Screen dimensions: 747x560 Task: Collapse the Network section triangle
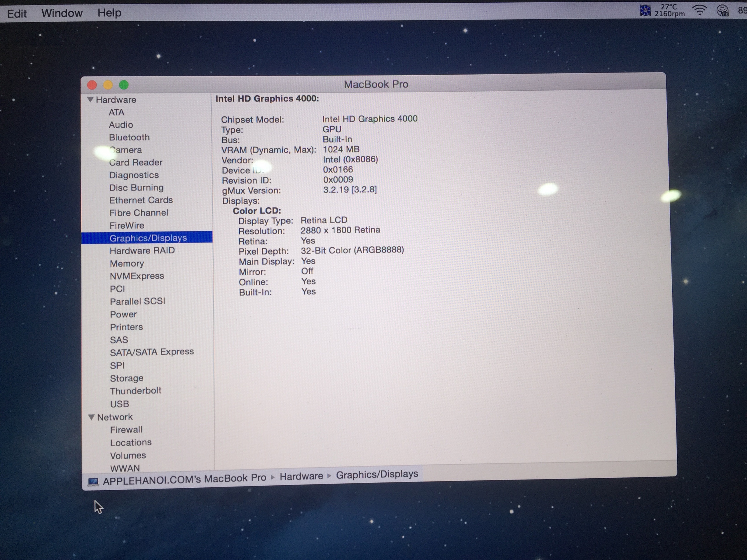point(91,417)
